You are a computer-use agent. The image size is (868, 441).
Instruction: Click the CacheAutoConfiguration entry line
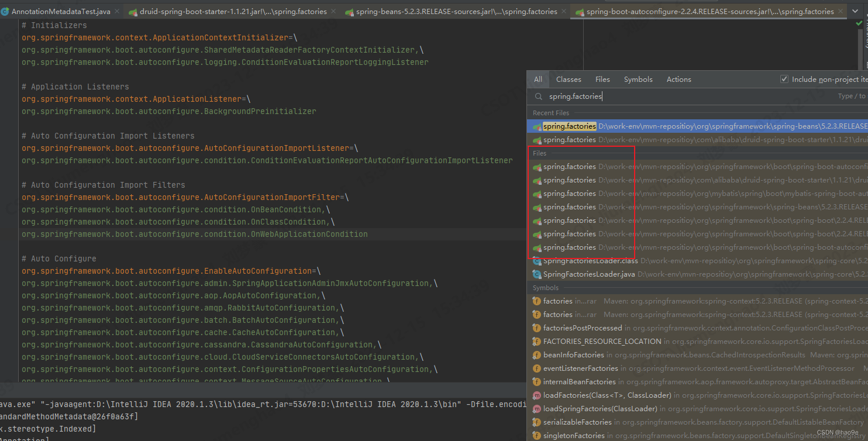click(183, 332)
